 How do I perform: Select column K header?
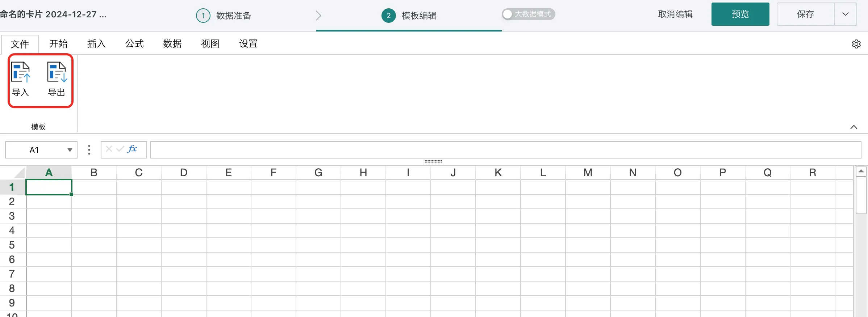point(498,173)
